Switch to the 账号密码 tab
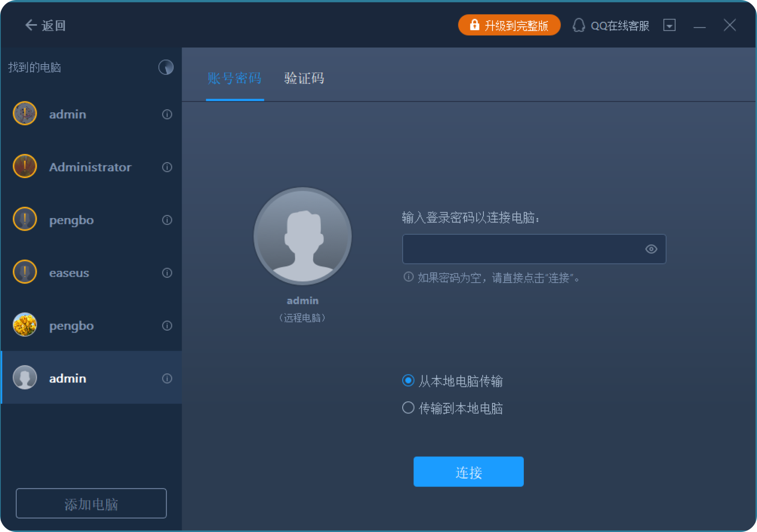The image size is (757, 532). [234, 78]
